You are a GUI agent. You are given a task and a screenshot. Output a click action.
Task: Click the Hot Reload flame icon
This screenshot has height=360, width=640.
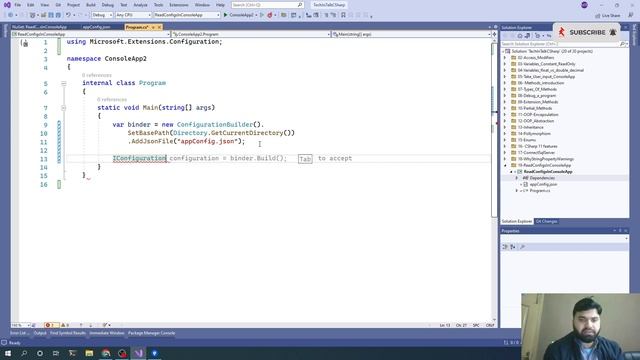tap(269, 15)
